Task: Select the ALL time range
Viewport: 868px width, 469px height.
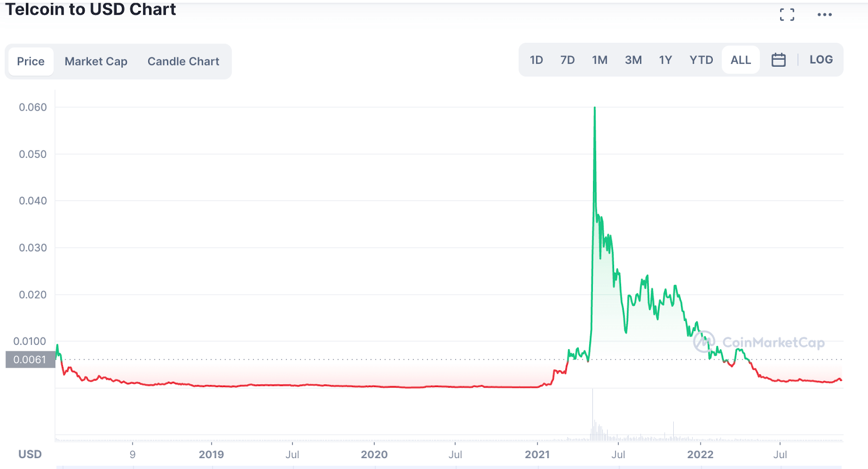Action: 741,60
